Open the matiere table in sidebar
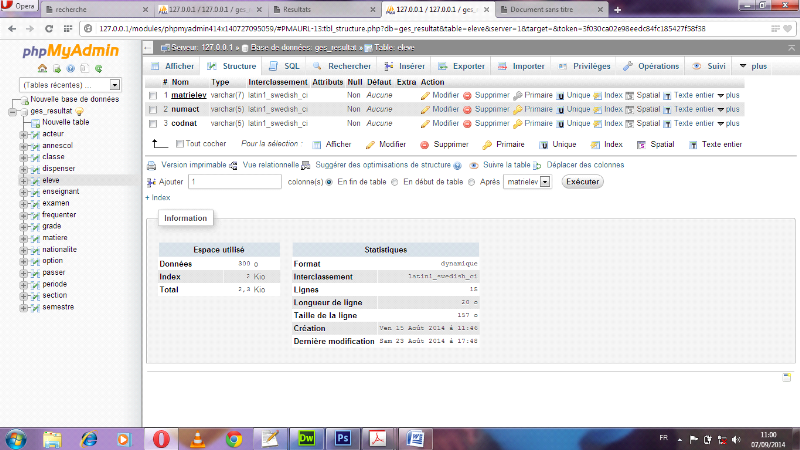 (55, 238)
